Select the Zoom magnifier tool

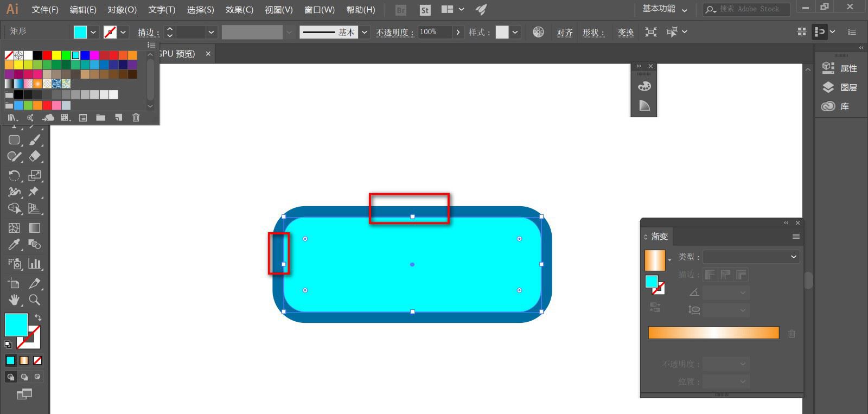coord(35,300)
